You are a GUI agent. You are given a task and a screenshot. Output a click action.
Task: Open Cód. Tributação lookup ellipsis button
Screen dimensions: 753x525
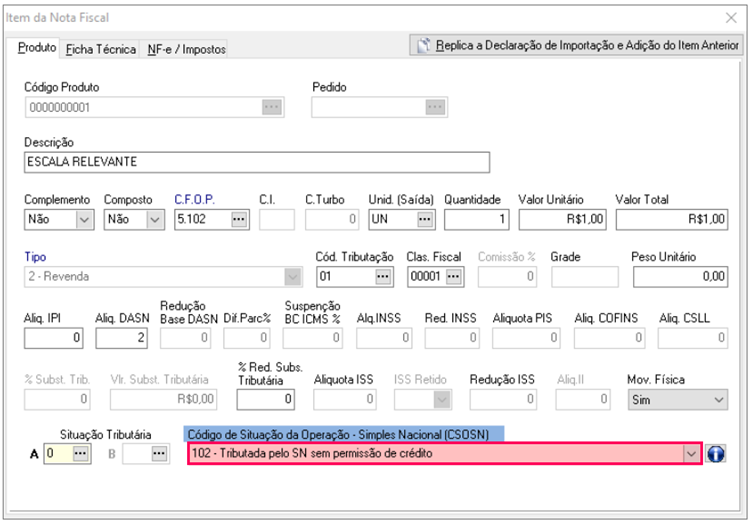pyautogui.click(x=381, y=276)
